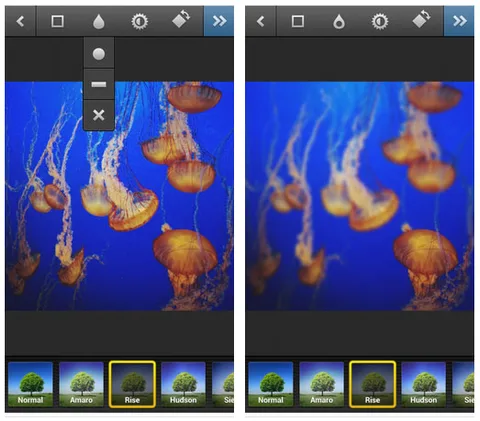The height and width of the screenshot is (421, 480).
Task: Tap the tilt-shift droplet icon in left screen
Action: [99, 22]
